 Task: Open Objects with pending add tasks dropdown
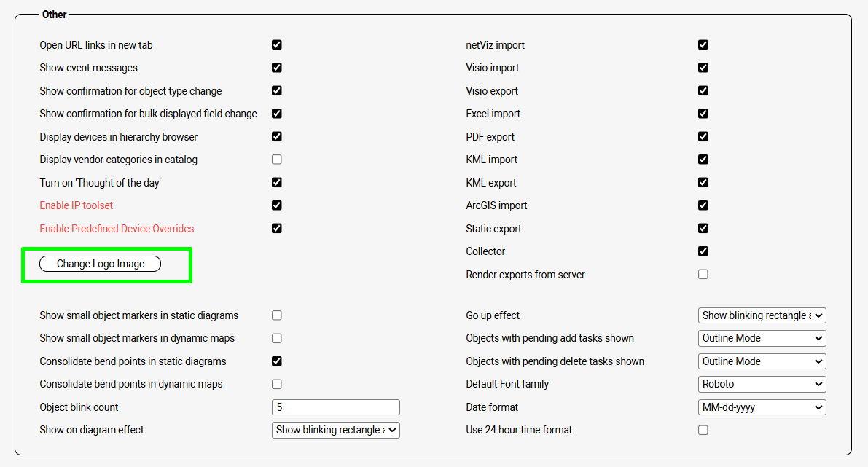(762, 338)
